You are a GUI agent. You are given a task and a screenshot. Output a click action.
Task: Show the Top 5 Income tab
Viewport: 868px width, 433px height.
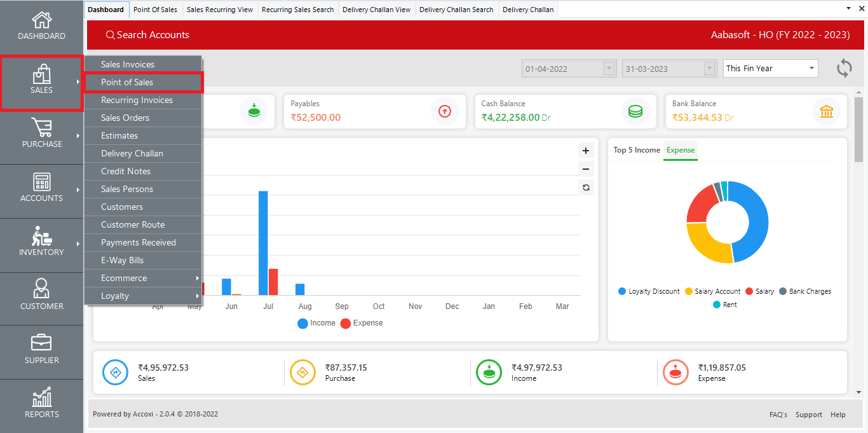[x=637, y=150]
